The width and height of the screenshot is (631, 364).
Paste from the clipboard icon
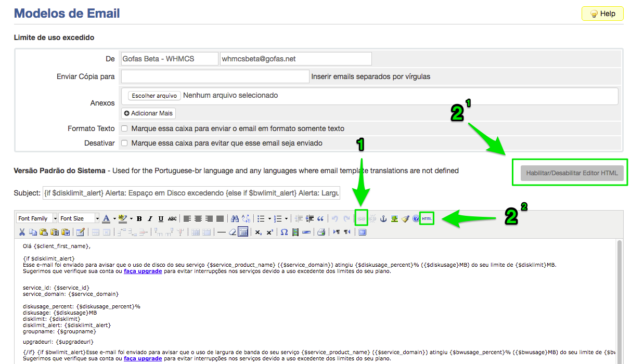[44, 232]
